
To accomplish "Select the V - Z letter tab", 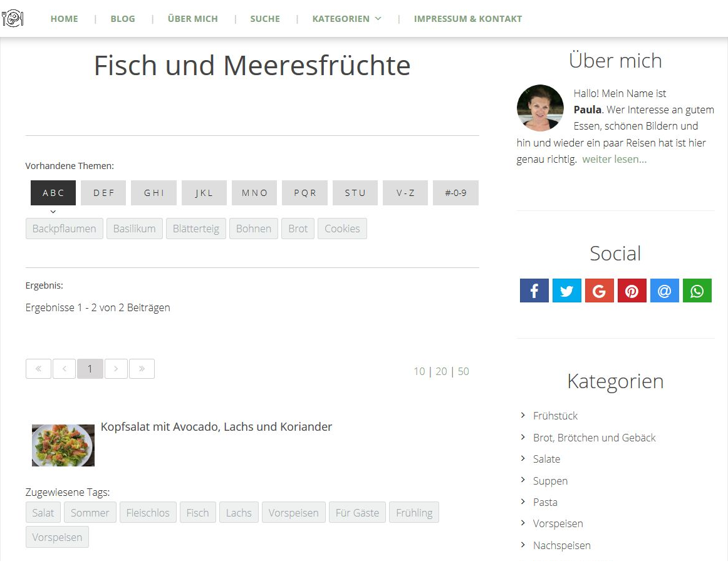I will tap(405, 193).
